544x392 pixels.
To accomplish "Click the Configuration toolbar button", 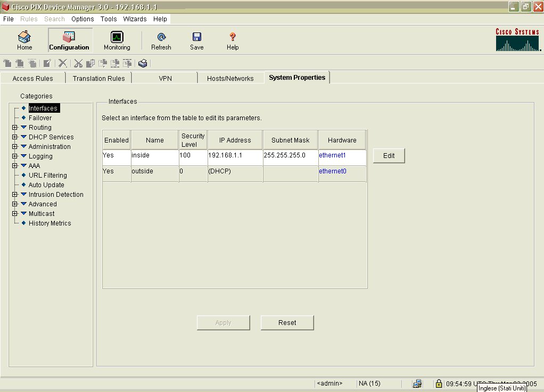I will pos(69,40).
